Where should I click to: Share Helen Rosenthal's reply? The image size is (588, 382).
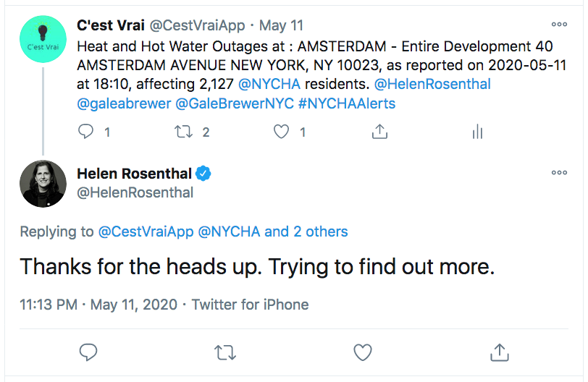pos(499,352)
